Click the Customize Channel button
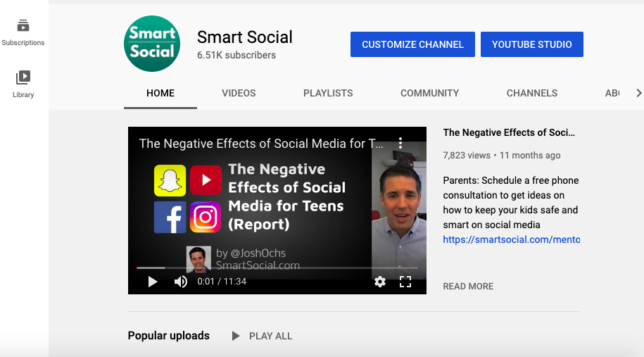This screenshot has width=644, height=357. point(412,44)
